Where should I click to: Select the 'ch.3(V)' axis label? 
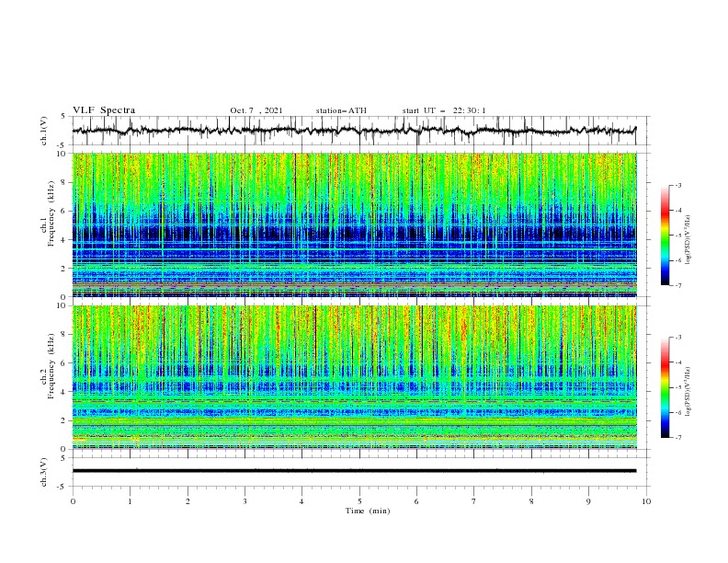(x=44, y=472)
